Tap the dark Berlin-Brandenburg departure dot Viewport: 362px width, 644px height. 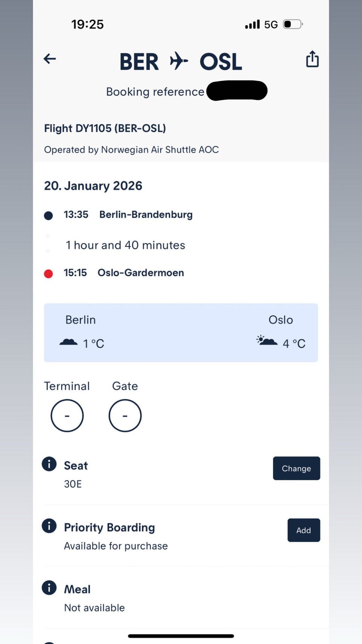pyautogui.click(x=48, y=215)
